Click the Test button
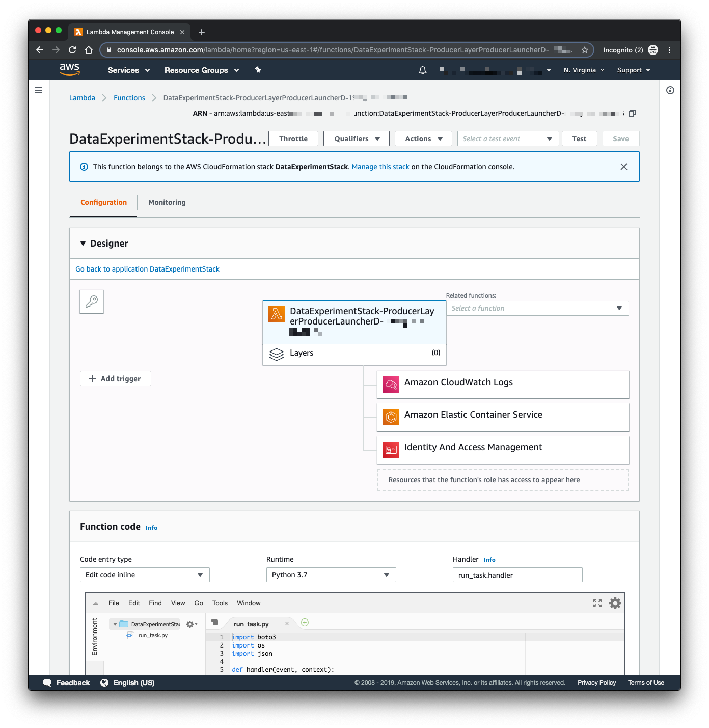Viewport: 709px width, 728px height. point(580,139)
